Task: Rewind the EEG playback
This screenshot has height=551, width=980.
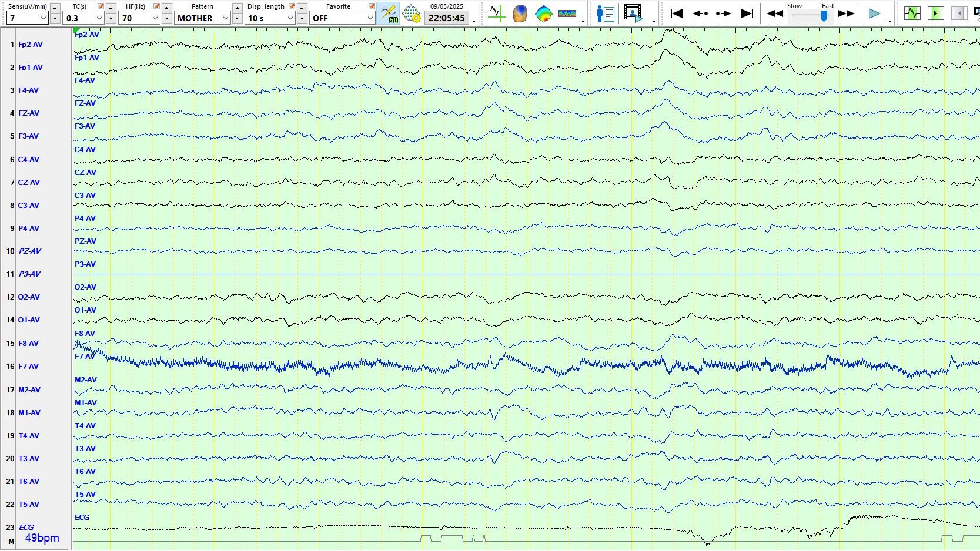Action: tap(775, 13)
